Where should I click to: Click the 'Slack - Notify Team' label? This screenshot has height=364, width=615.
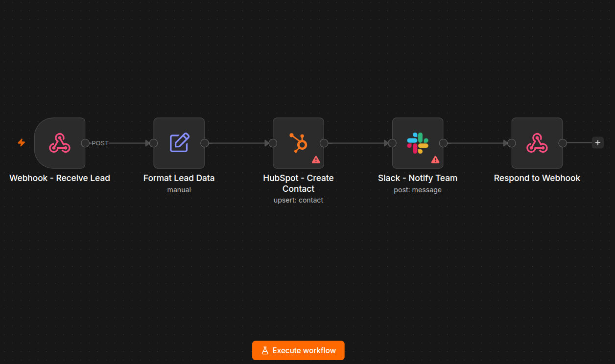click(418, 178)
